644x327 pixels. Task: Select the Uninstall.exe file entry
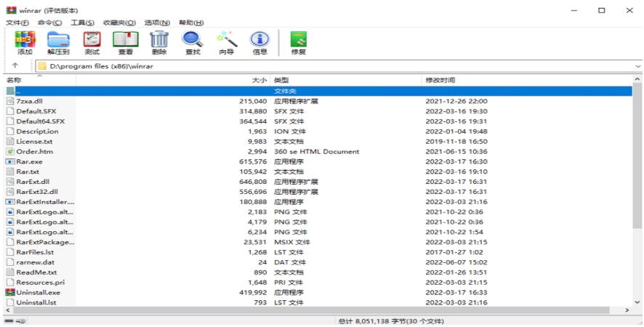(x=38, y=292)
